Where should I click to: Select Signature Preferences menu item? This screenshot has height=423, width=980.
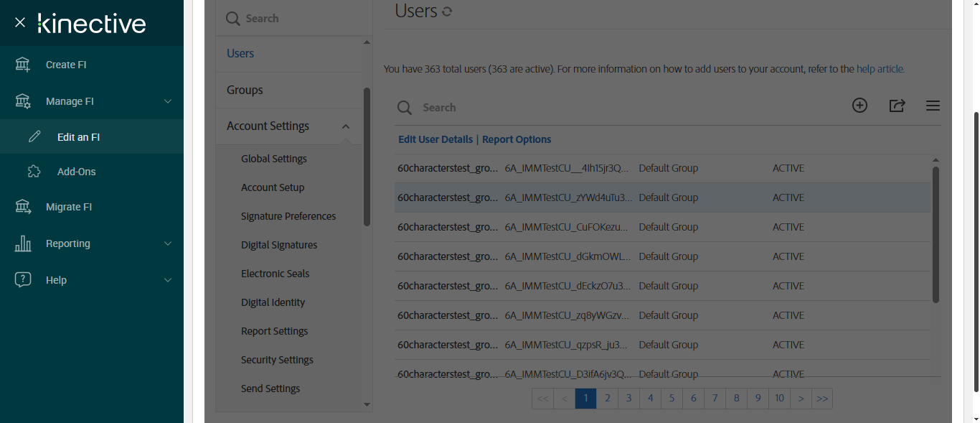tap(288, 216)
